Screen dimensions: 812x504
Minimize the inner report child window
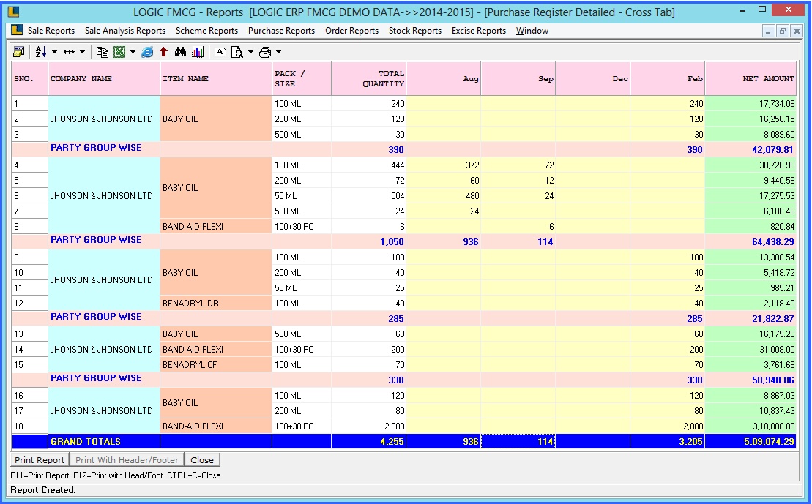pos(769,31)
